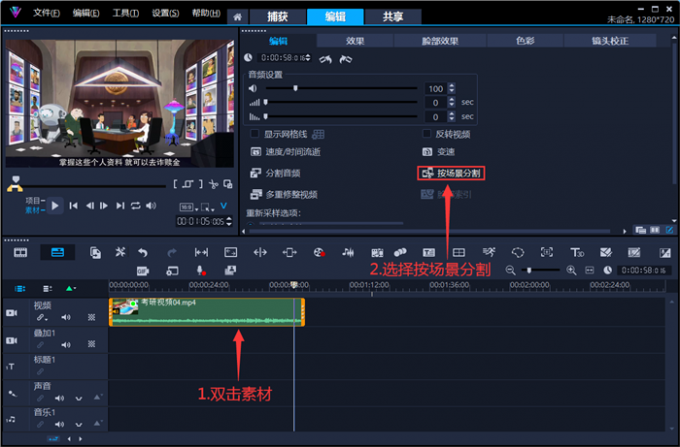Open the 工具 menu
The height and width of the screenshot is (447, 680).
(x=126, y=13)
